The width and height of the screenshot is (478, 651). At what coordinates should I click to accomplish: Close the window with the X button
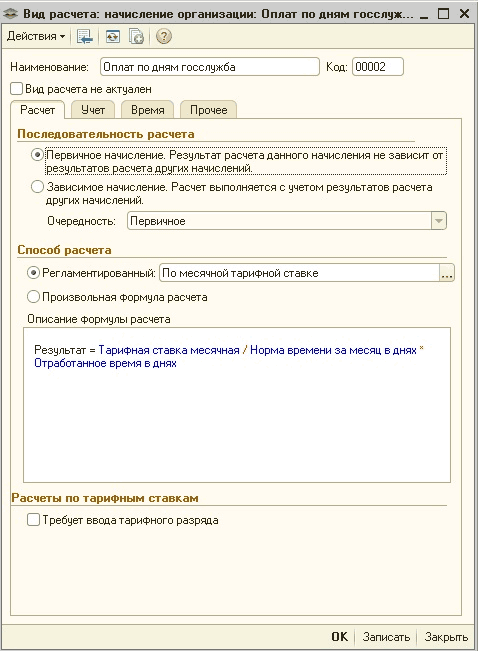(x=464, y=14)
